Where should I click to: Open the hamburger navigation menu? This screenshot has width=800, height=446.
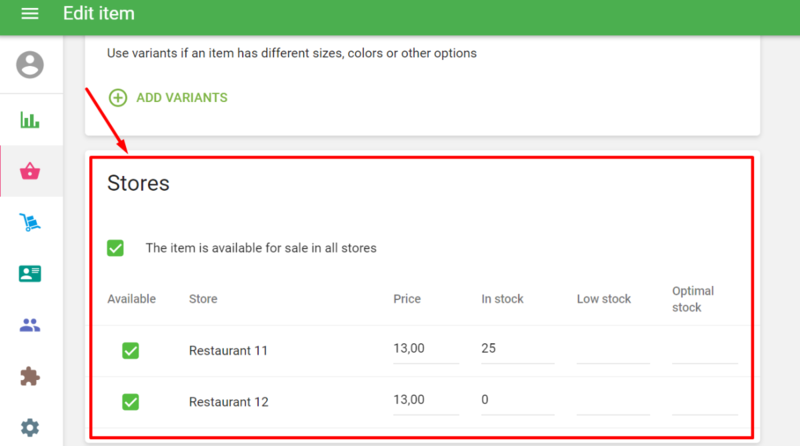pos(30,14)
